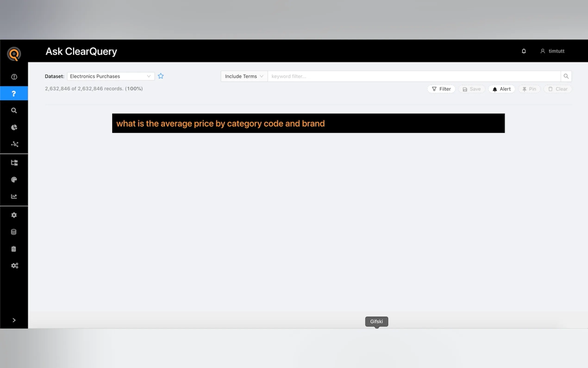Expand the sidebar with bottom chevron
Image resolution: width=588 pixels, height=368 pixels.
click(14, 320)
